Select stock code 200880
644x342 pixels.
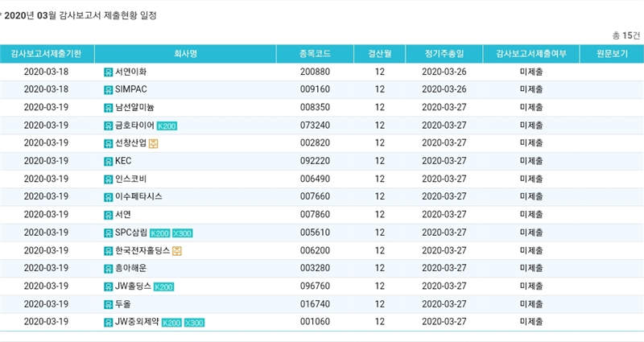click(315, 72)
